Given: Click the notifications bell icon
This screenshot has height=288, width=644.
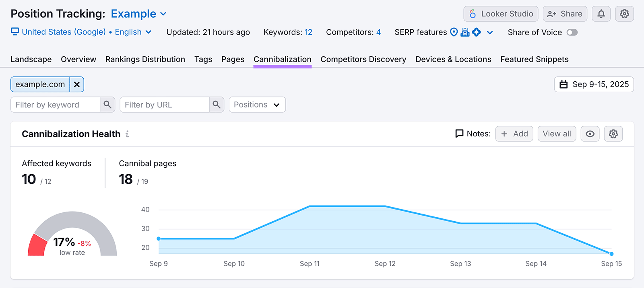Looking at the screenshot, I should (601, 14).
